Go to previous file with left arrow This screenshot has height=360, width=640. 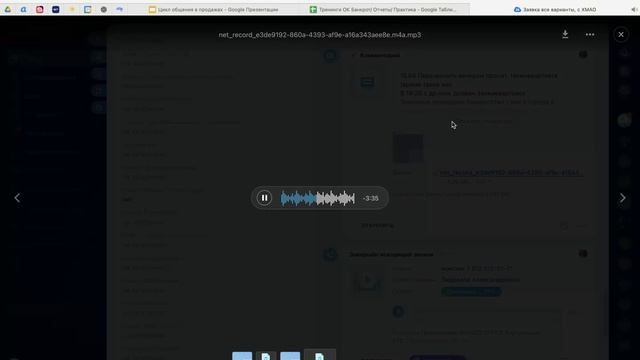tap(17, 198)
